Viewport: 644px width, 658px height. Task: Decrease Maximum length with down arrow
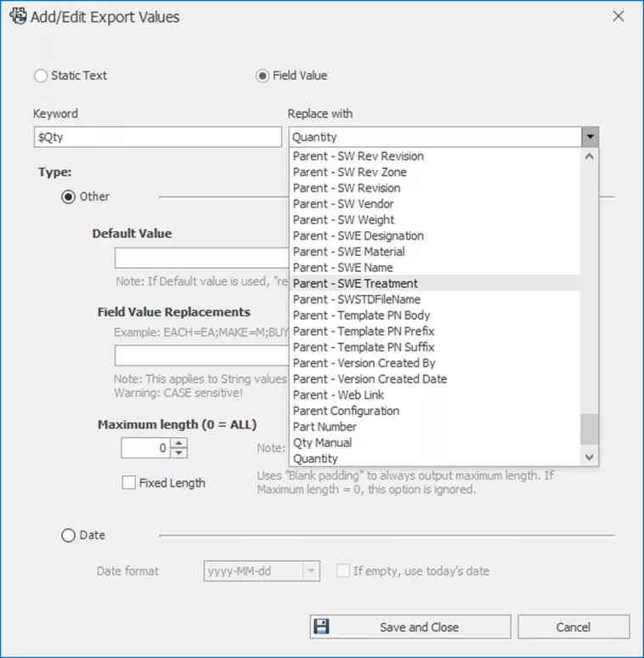pos(178,452)
